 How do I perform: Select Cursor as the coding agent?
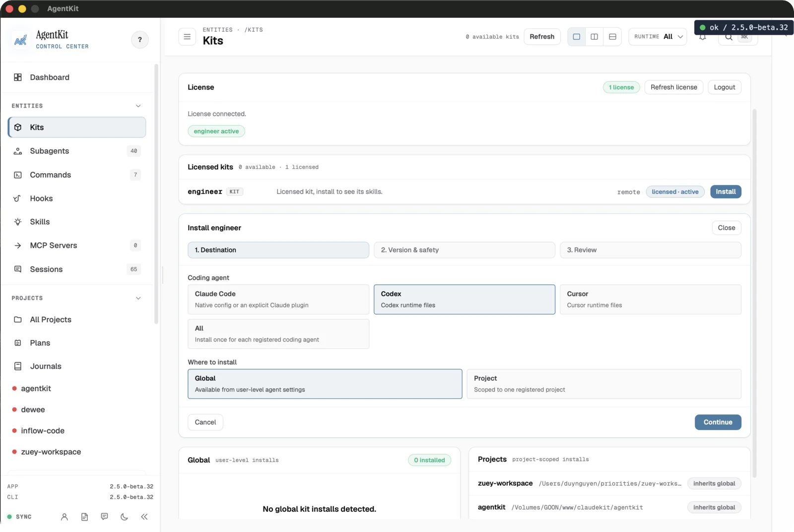tap(651, 299)
